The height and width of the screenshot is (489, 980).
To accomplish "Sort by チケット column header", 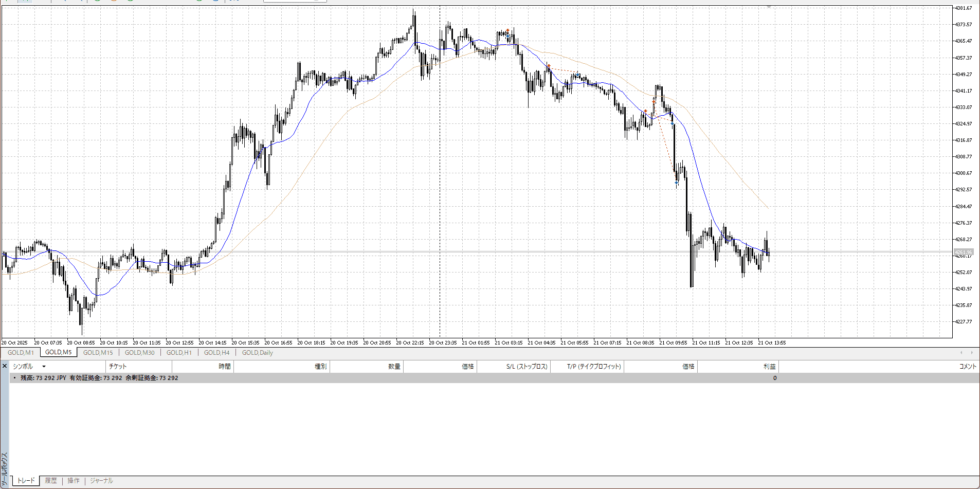I will [118, 367].
